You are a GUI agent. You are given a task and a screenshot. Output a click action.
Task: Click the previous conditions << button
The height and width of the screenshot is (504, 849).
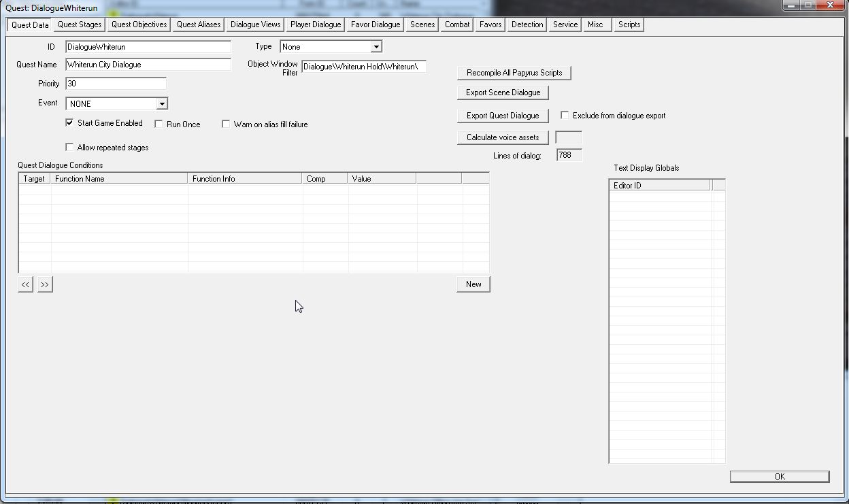(x=25, y=284)
